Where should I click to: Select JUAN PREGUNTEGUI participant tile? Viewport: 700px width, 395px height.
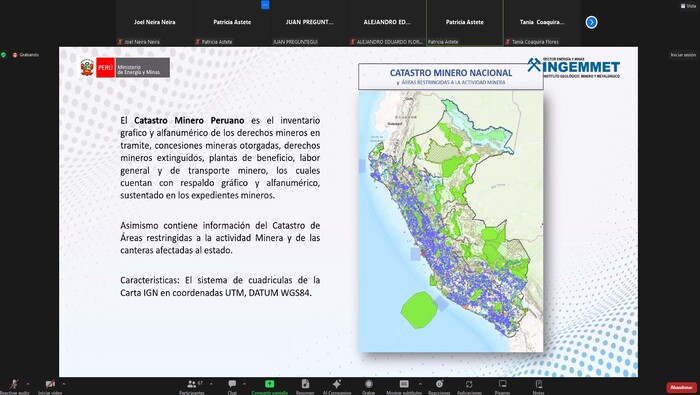tap(309, 23)
